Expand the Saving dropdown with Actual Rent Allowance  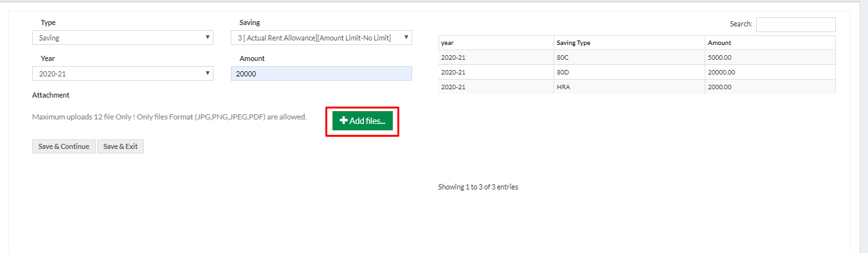coord(321,38)
